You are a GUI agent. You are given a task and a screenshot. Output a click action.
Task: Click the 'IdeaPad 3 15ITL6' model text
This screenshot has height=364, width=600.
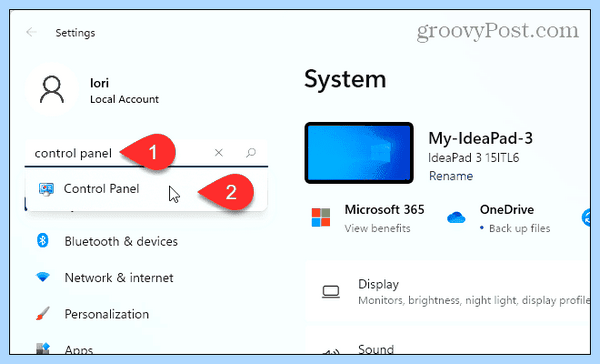click(474, 158)
